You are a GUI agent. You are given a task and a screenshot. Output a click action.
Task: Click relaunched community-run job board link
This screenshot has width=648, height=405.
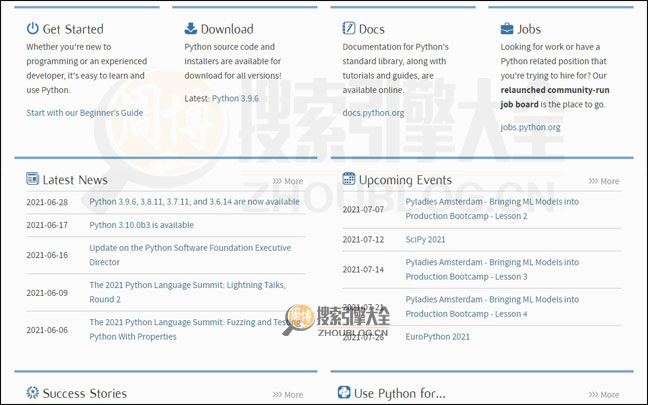(555, 97)
